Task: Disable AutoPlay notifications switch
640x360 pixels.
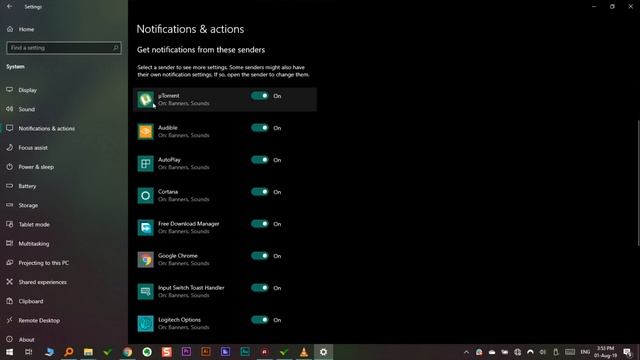Action: (260, 160)
